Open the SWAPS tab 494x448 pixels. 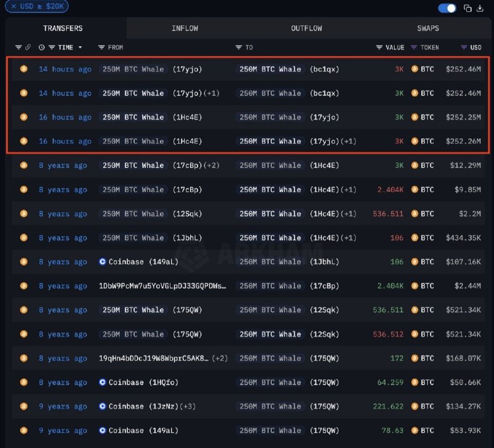tap(428, 28)
